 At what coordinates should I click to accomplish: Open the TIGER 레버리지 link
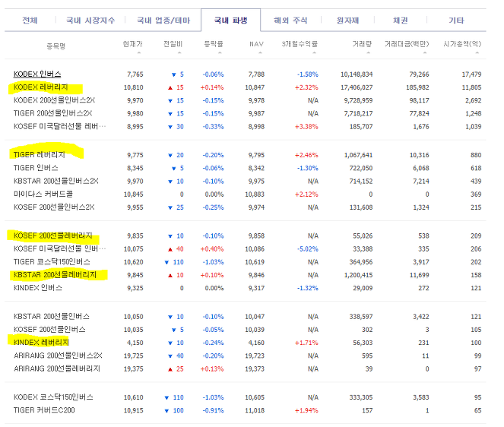40,155
